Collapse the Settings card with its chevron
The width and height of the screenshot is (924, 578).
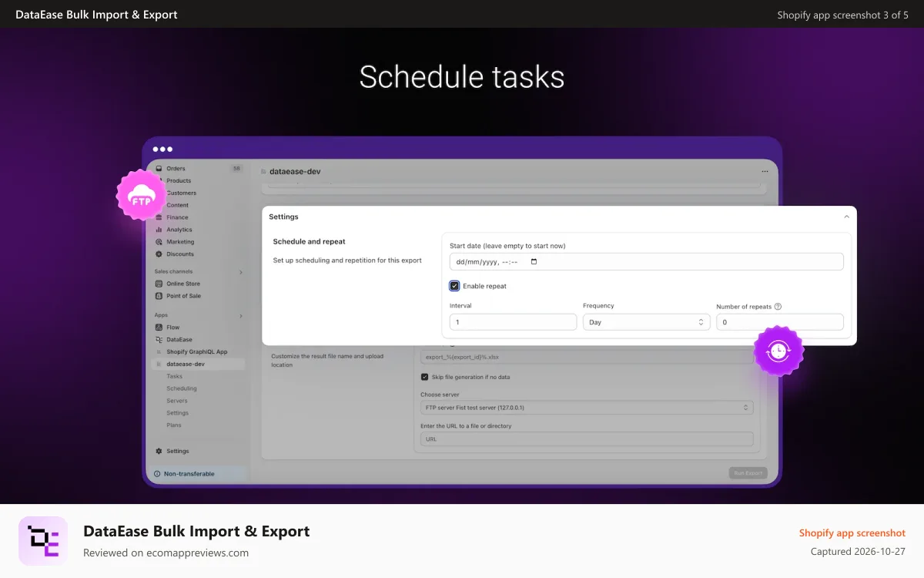point(847,217)
